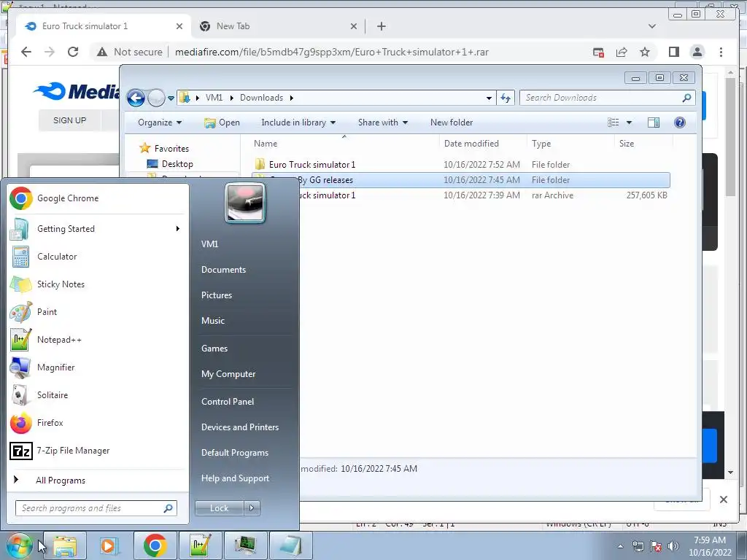Click Downloads in Explorer address bar
Screen dimensions: 747x560
tap(261, 98)
